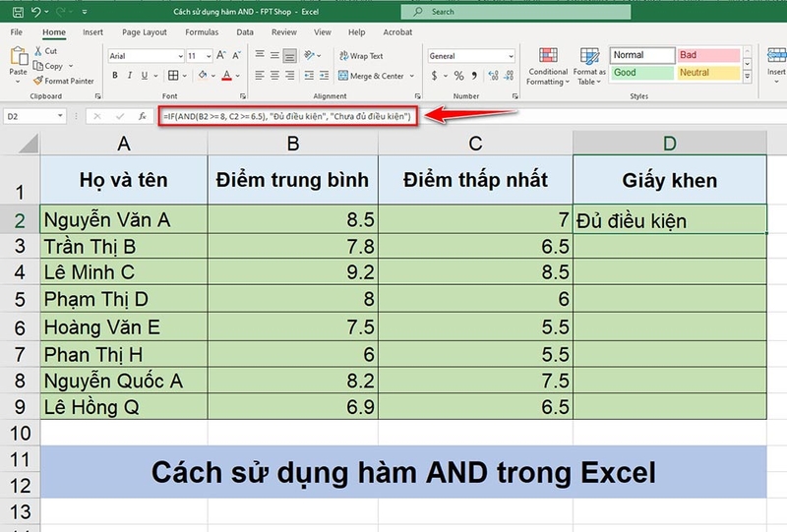Click the Insert cells icon
This screenshot has width=787, height=532.
tap(776, 55)
